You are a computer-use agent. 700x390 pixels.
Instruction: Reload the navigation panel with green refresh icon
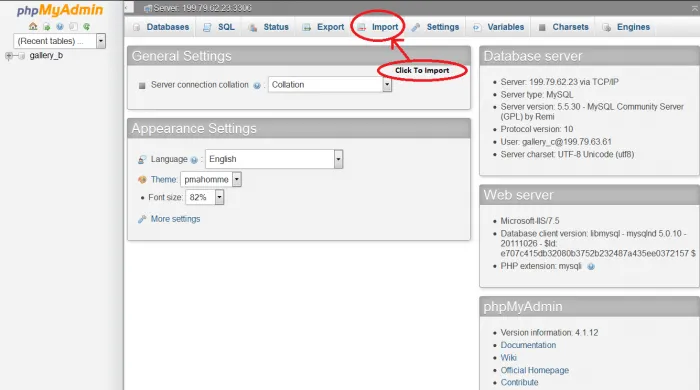[x=87, y=27]
